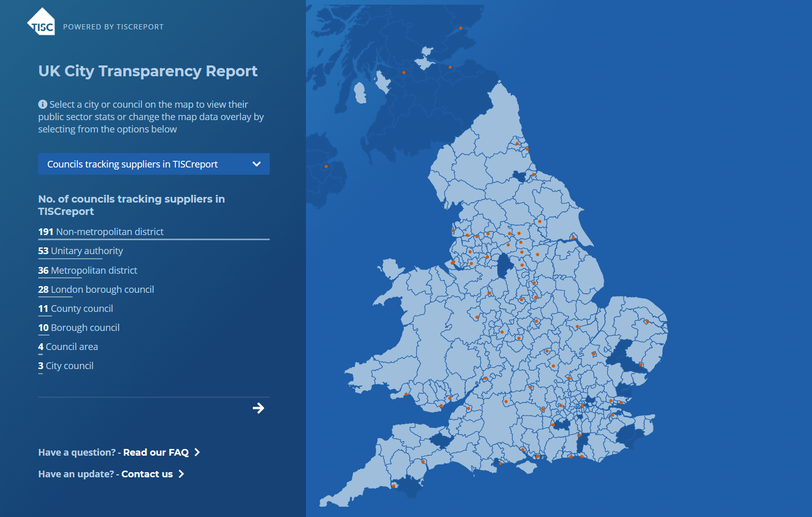The height and width of the screenshot is (517, 812).
Task: Select the 191 Non-metropolitan district entry
Action: click(x=101, y=232)
